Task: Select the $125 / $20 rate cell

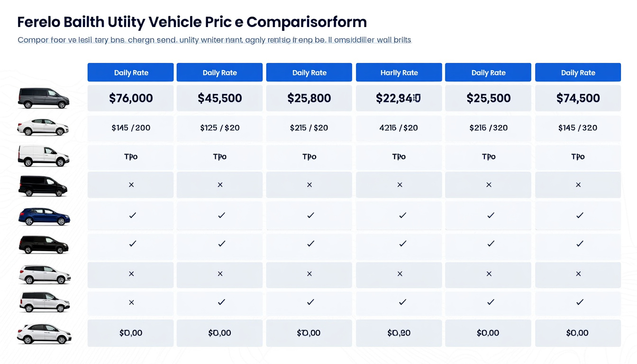Action: point(219,127)
